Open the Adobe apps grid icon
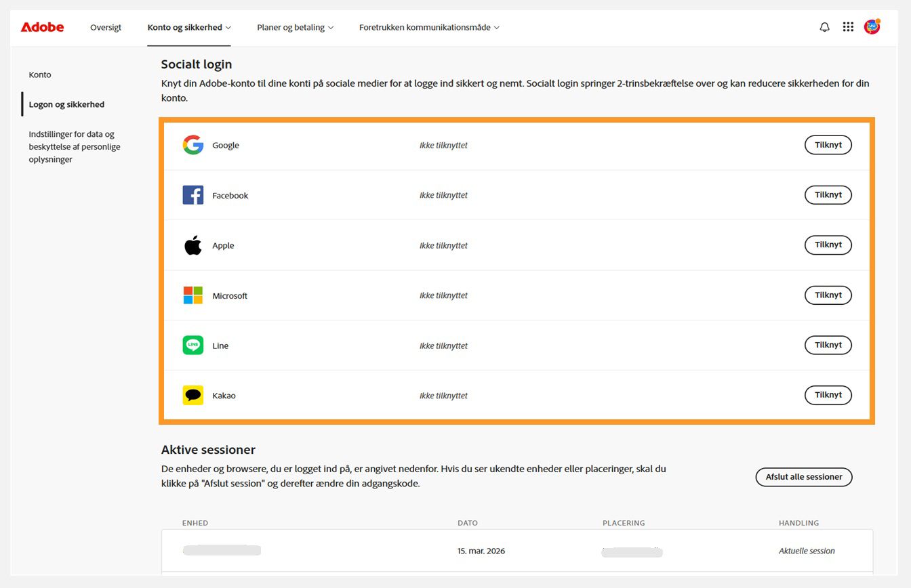This screenshot has height=588, width=911. point(848,26)
